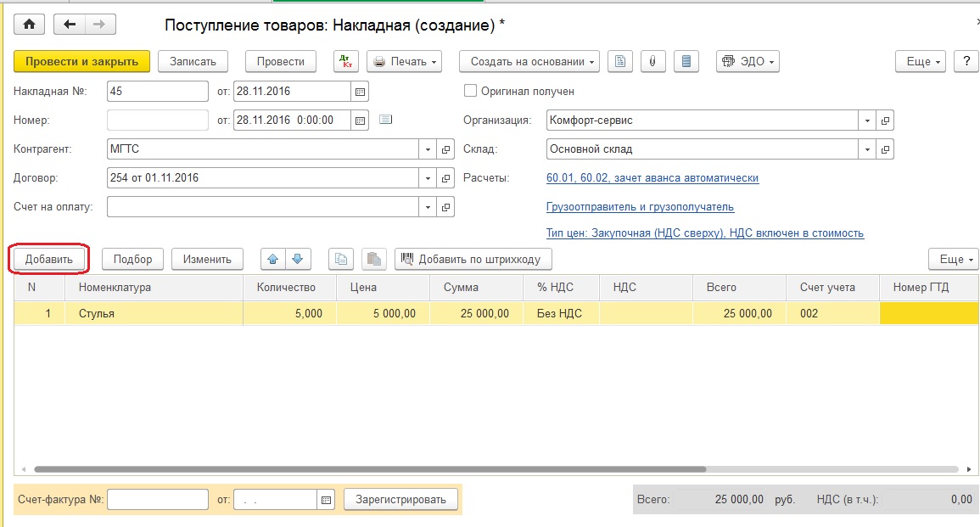Open attached files paperclip icon
The width and height of the screenshot is (980, 527).
pyautogui.click(x=653, y=61)
